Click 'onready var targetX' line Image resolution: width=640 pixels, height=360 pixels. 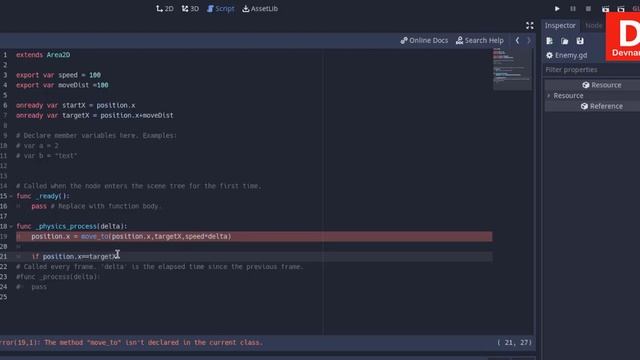95,116
